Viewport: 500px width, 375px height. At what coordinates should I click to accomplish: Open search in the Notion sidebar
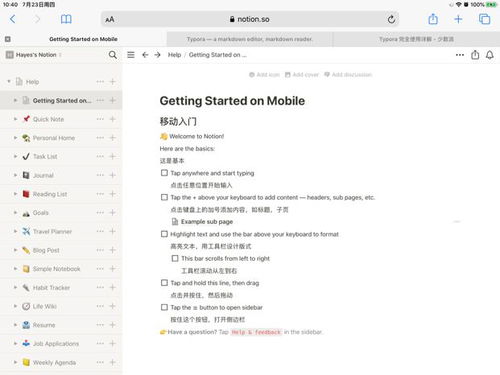[x=113, y=55]
